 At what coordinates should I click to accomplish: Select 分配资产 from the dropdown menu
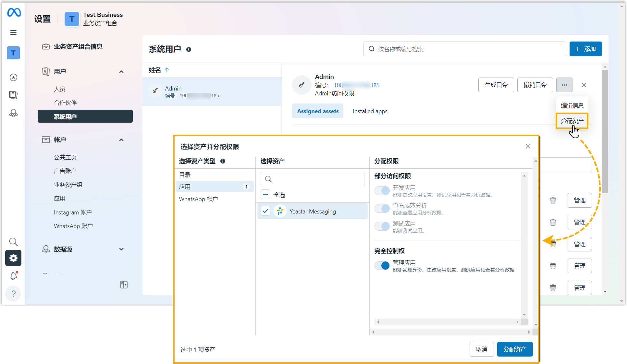(x=572, y=121)
